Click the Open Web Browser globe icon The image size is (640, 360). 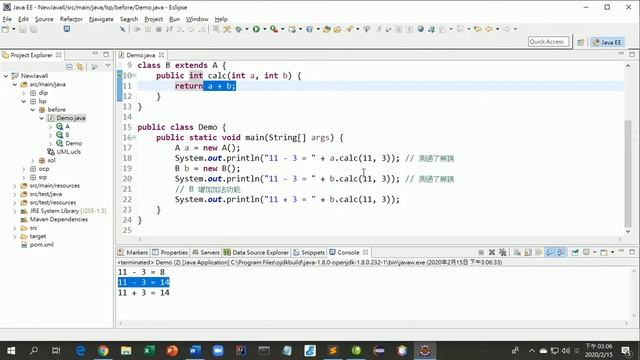[420, 29]
